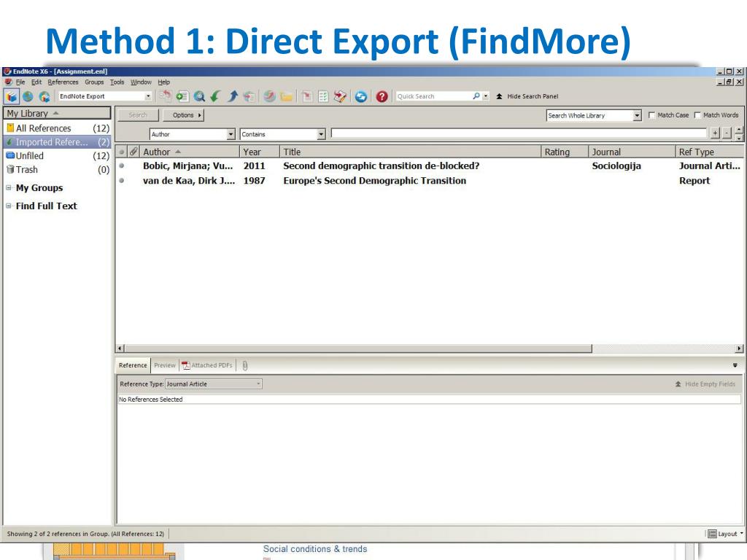Select the All References group
The image size is (747, 560).
(57, 128)
